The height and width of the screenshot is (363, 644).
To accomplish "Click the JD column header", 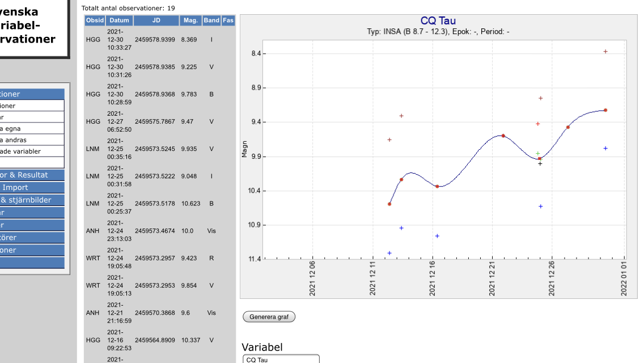I will tap(156, 20).
